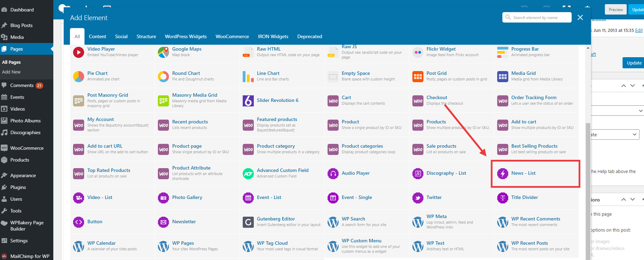Choose the Event - Single element
Viewport: 644px width, 260px height.
pyautogui.click(x=367, y=198)
